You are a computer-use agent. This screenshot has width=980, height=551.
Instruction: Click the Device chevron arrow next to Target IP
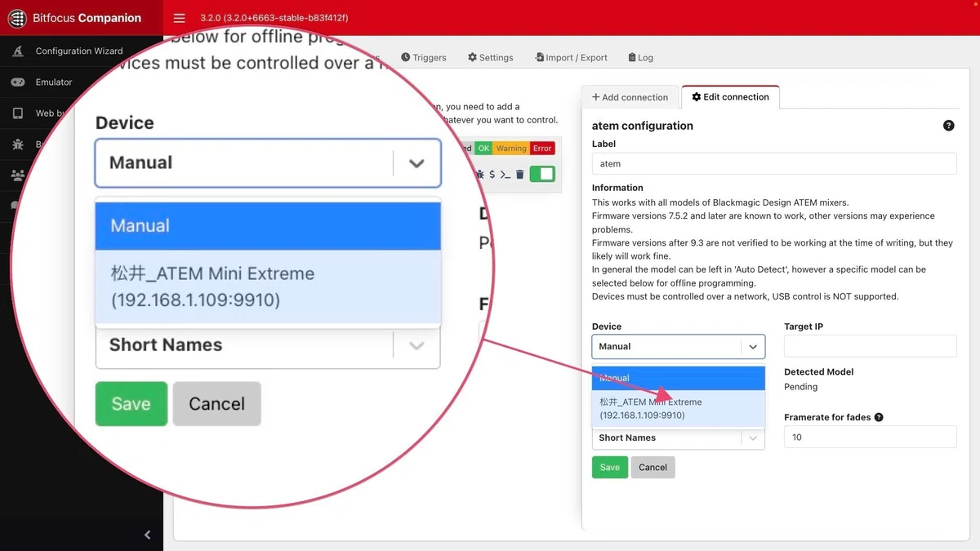point(753,347)
